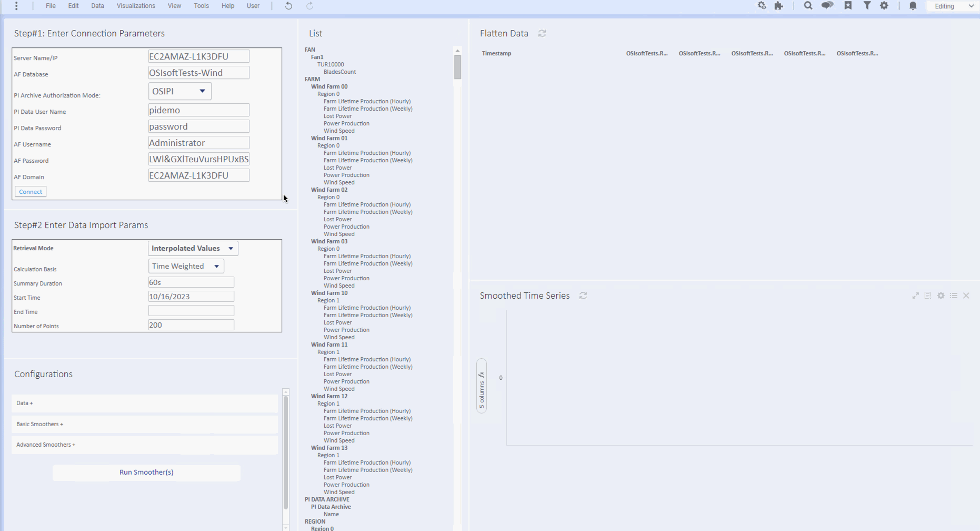Open the gear settings icon in top toolbar
The image size is (980, 531).
[884, 6]
